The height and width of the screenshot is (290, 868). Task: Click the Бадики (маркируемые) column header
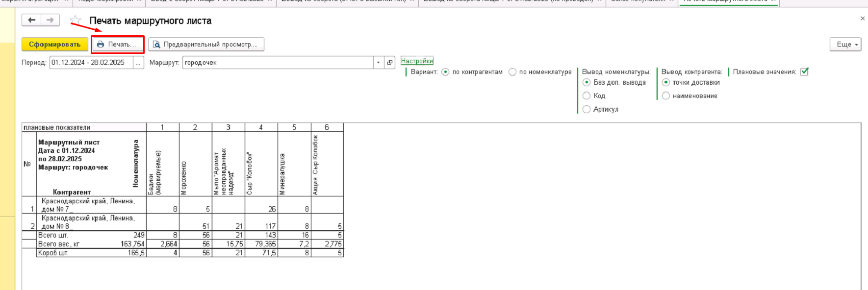(x=163, y=164)
